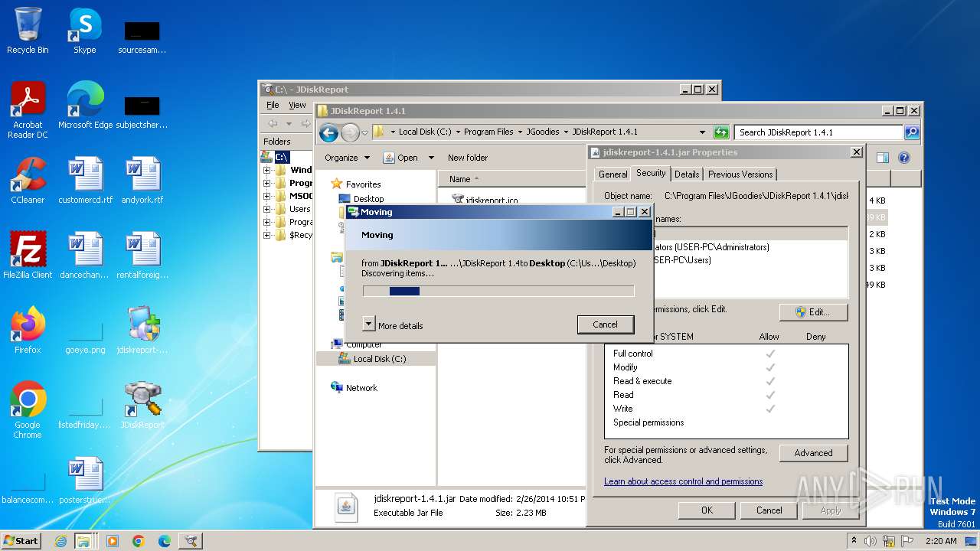
Task: Expand the address bar history dropdown
Action: click(x=702, y=132)
